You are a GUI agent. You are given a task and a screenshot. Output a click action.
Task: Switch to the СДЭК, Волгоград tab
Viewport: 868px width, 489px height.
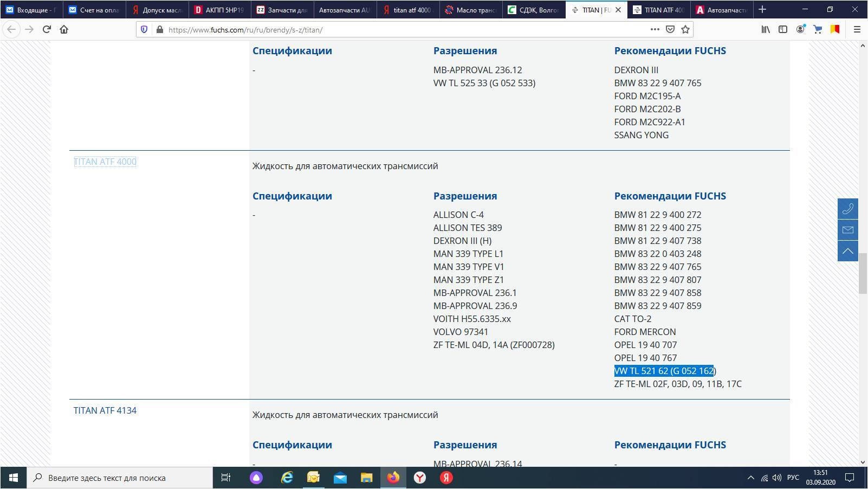[x=534, y=10]
